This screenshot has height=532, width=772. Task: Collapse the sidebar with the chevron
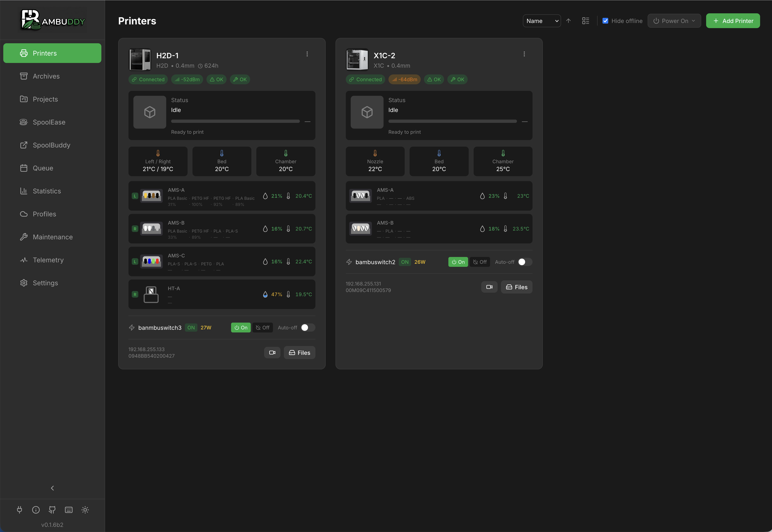coord(52,488)
